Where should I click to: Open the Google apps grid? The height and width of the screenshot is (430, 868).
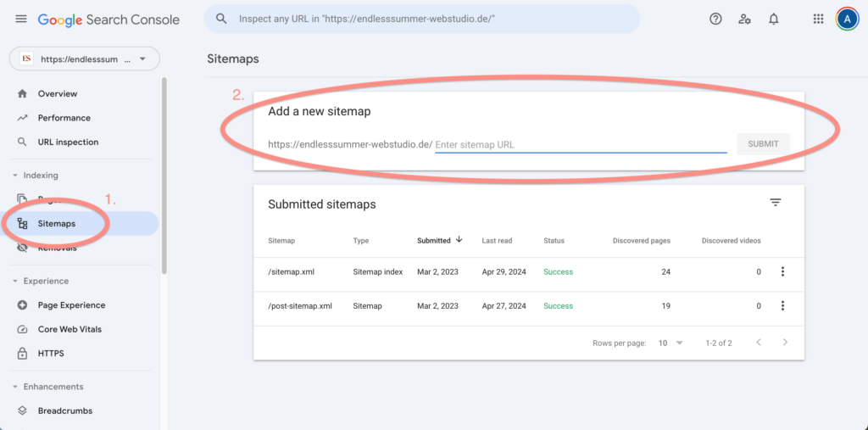click(x=818, y=19)
